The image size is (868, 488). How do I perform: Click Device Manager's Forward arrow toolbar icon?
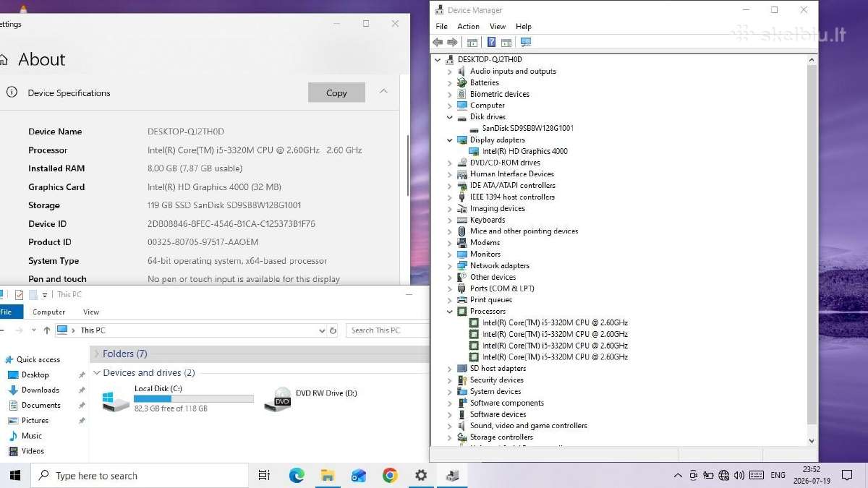[453, 43]
